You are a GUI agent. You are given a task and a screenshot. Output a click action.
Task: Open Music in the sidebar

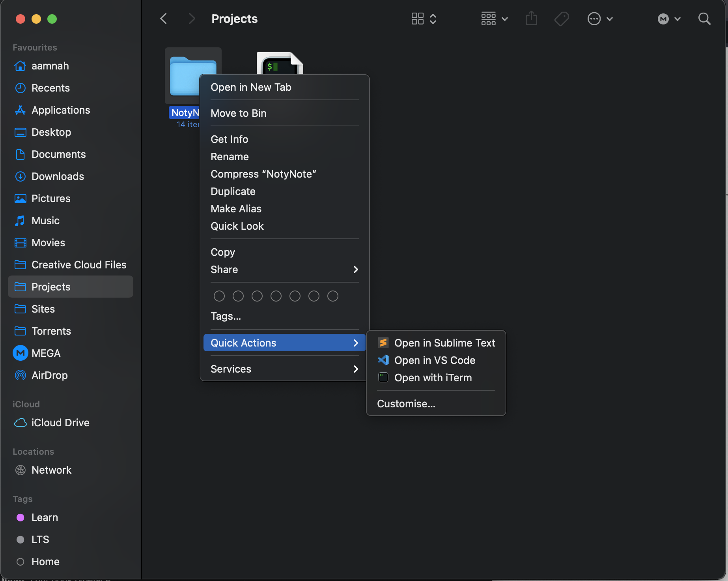point(71,221)
